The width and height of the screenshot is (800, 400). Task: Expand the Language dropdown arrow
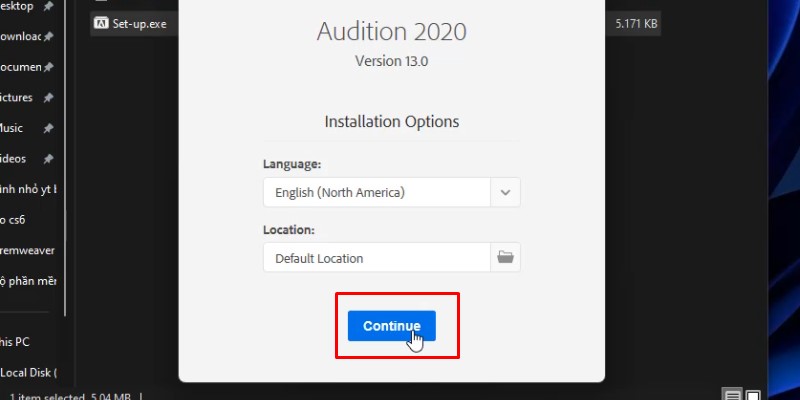(x=505, y=192)
